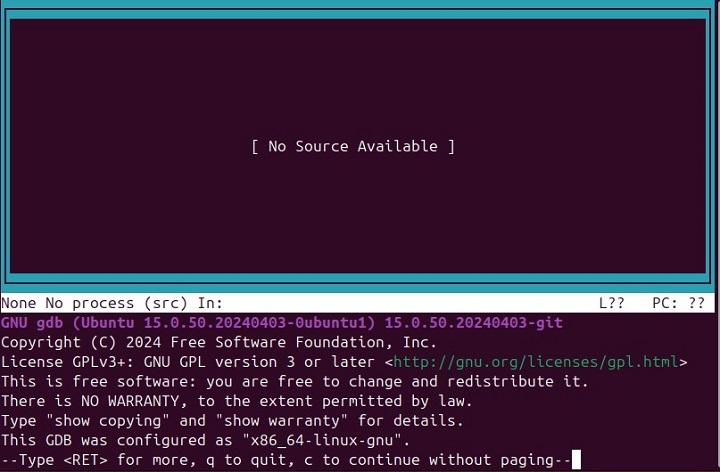Click the Copyright 2024 Free Software Foundation line
This screenshot has height=472, width=720.
point(219,343)
